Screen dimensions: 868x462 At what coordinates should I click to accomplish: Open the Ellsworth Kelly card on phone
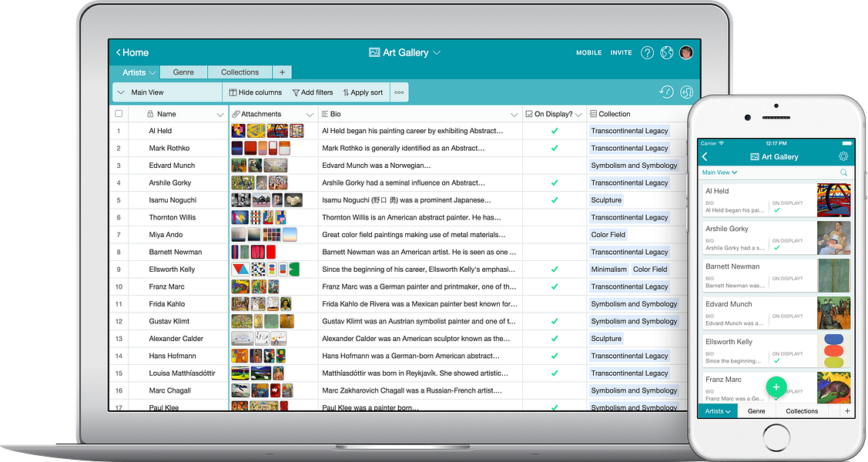pyautogui.click(x=776, y=351)
